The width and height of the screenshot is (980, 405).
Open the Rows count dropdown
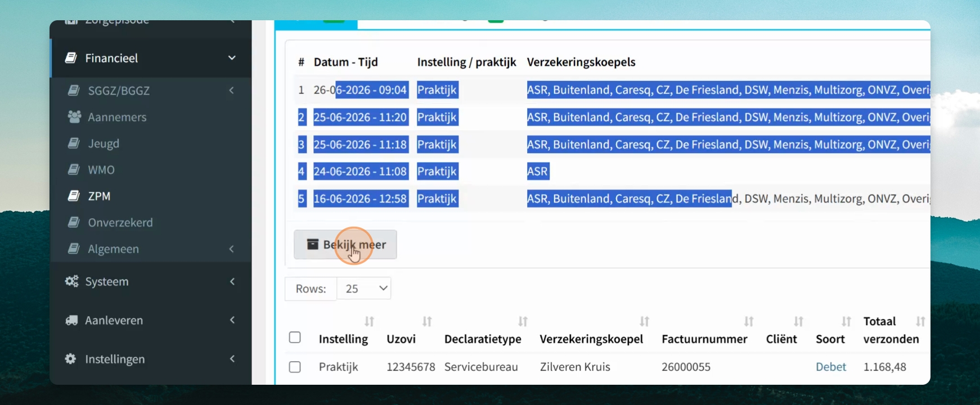(x=364, y=289)
